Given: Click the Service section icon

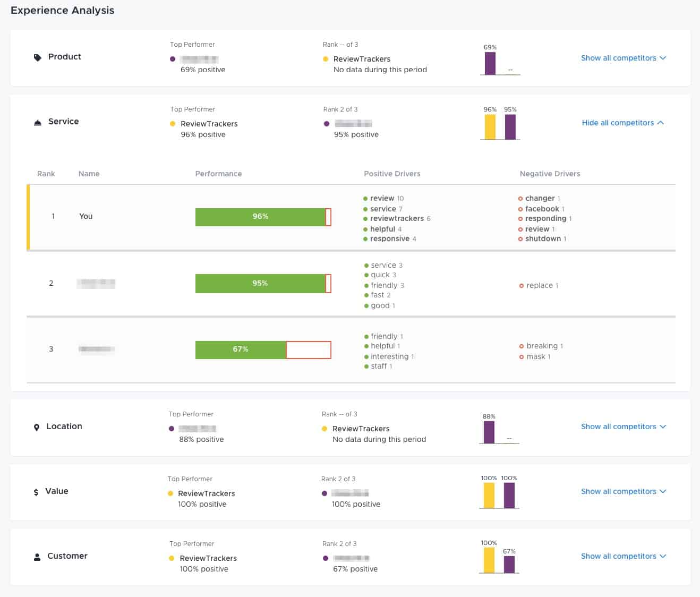Looking at the screenshot, I should tap(37, 122).
